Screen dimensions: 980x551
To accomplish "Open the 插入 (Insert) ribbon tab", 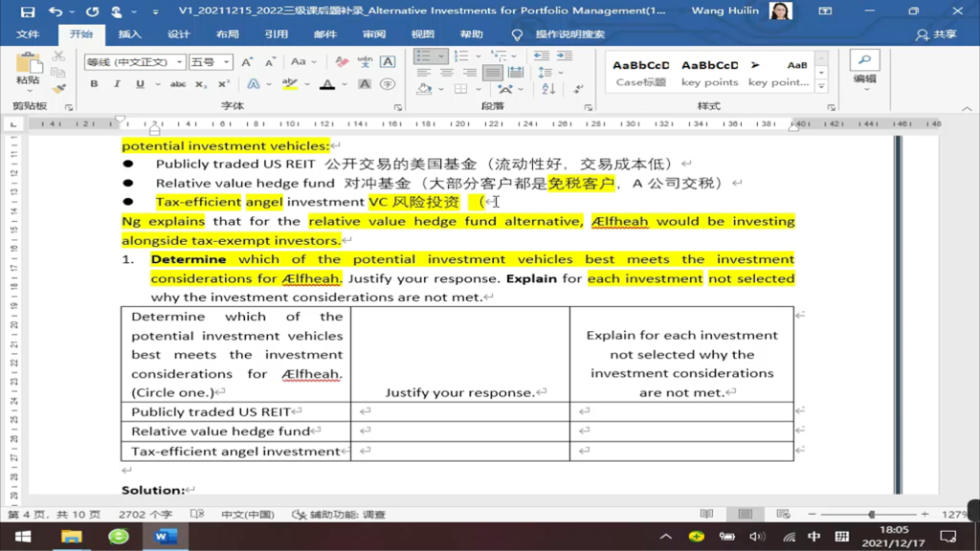I will [x=129, y=34].
